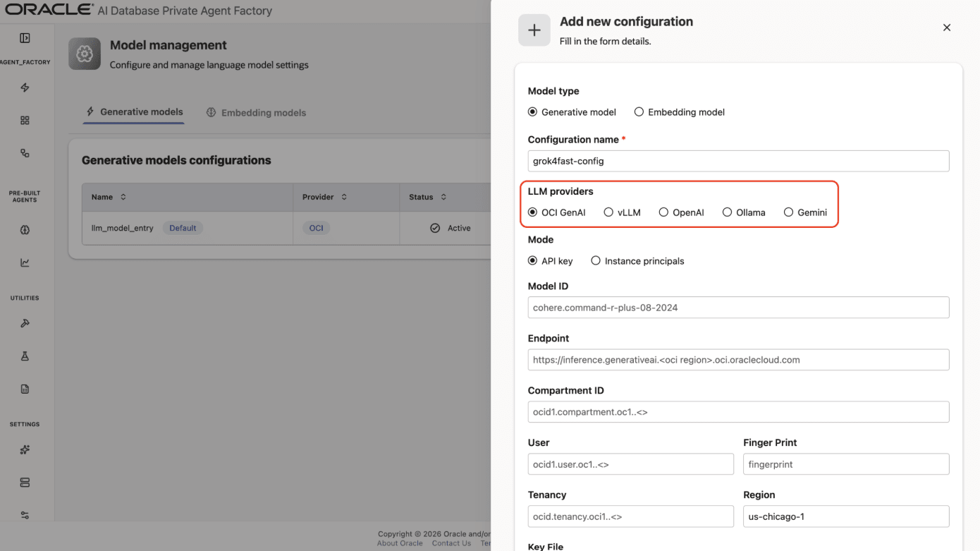Open the brain icon under Pre-built Agents
980x551 pixels.
25,230
